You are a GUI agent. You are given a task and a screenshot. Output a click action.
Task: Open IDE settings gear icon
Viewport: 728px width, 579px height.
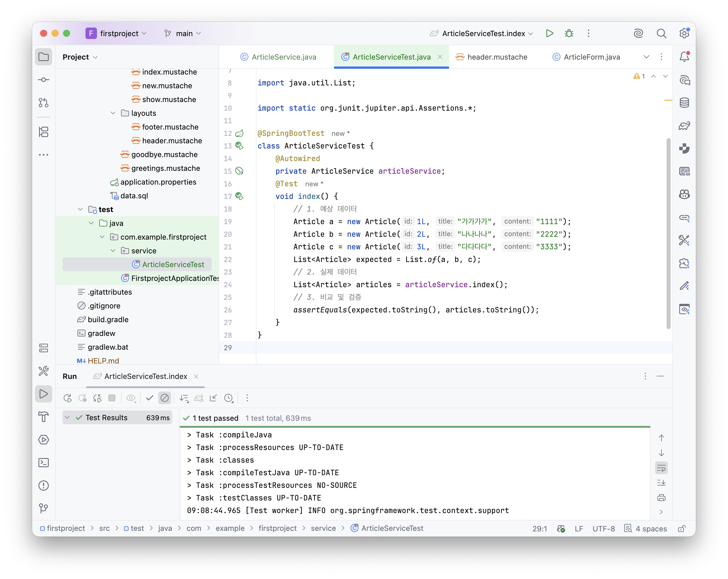coord(684,33)
